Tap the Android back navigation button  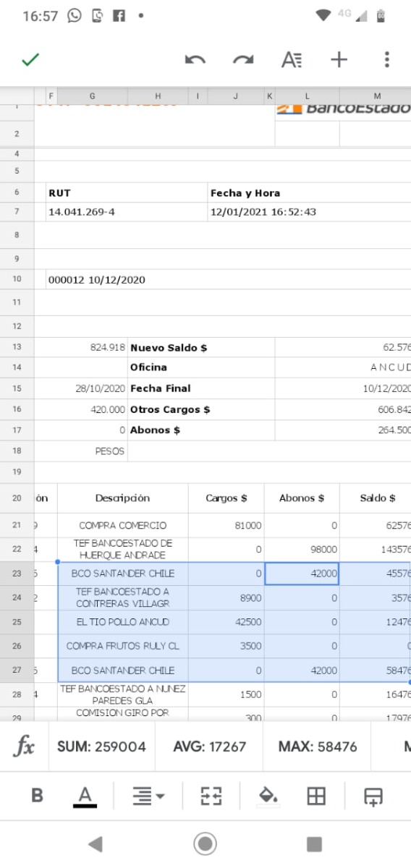coord(95,843)
